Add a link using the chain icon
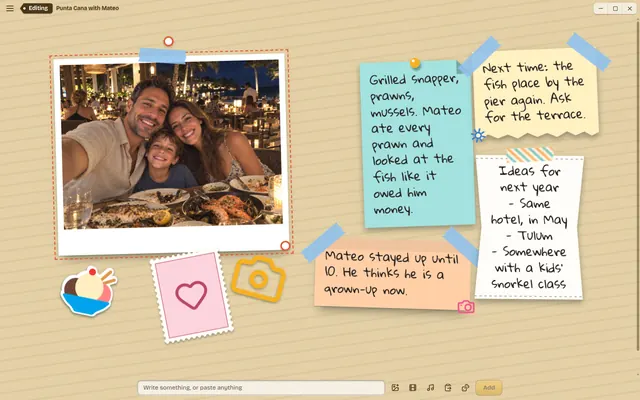The width and height of the screenshot is (640, 400). [x=465, y=388]
